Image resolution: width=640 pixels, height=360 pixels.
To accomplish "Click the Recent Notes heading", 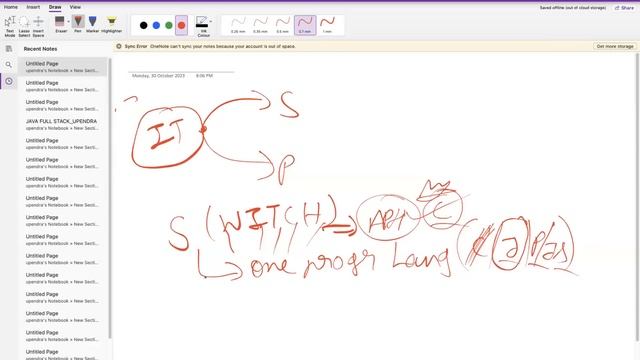I will (x=40, y=49).
